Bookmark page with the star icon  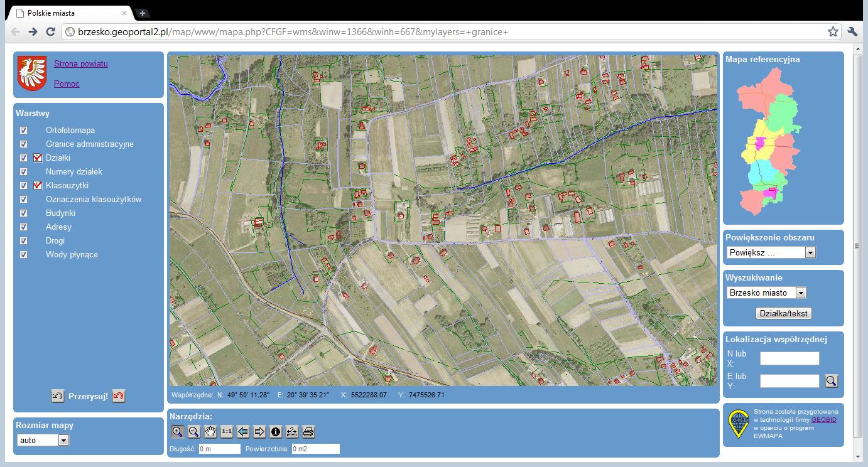833,31
